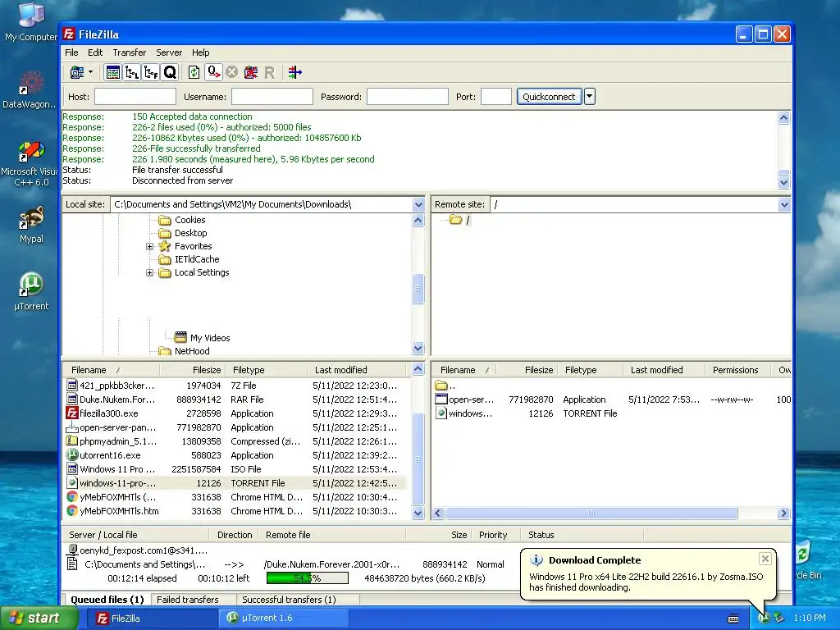Click the transfer progress bar at 54.5%

coord(308,578)
